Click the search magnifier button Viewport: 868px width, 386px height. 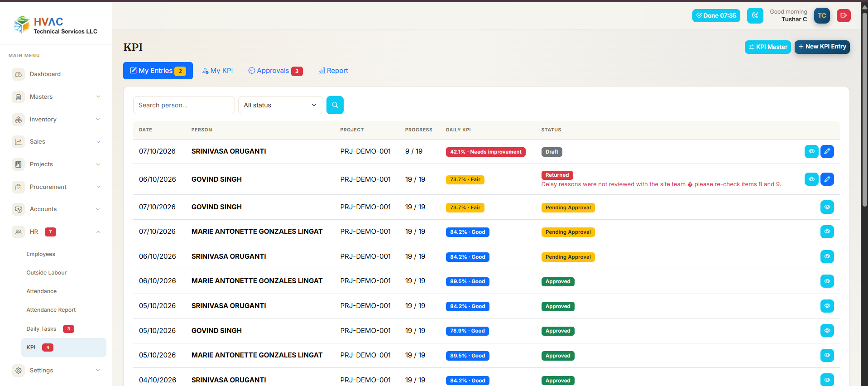[335, 105]
